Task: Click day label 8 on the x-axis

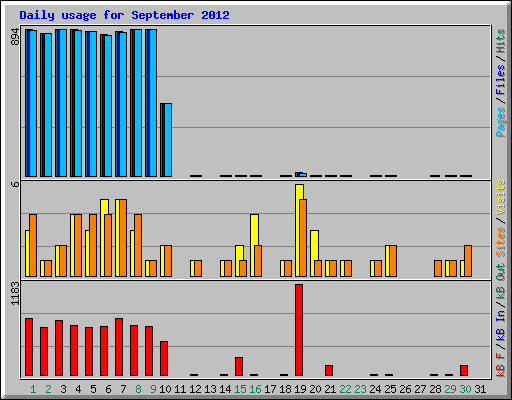Action: (x=138, y=389)
